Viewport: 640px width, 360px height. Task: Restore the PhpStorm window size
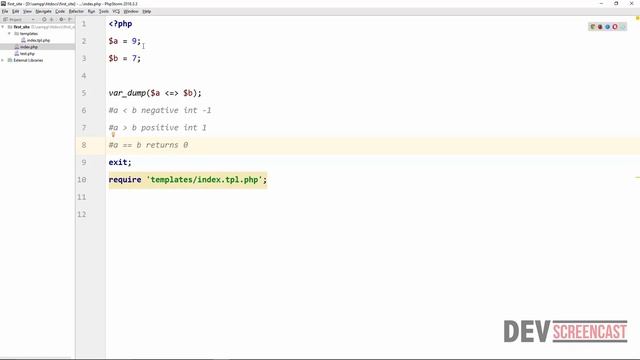tap(616, 3)
